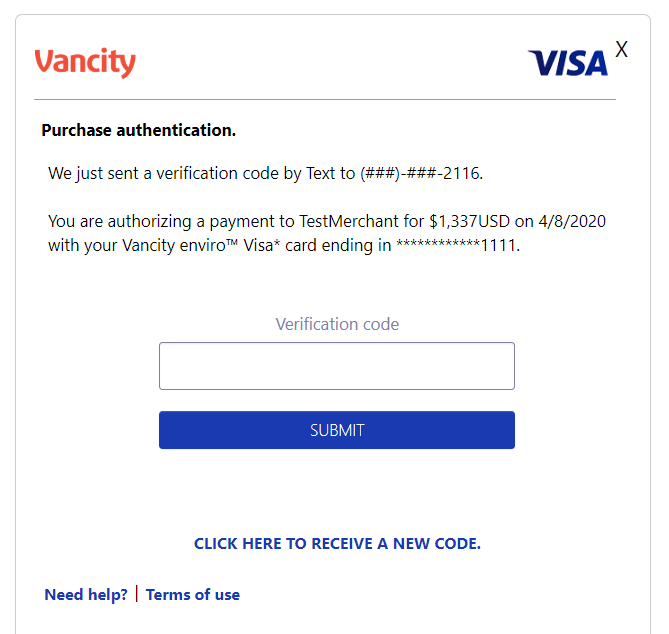Viewport: 669px width, 634px height.
Task: Click the red separator beside Need help?
Action: tap(137, 594)
